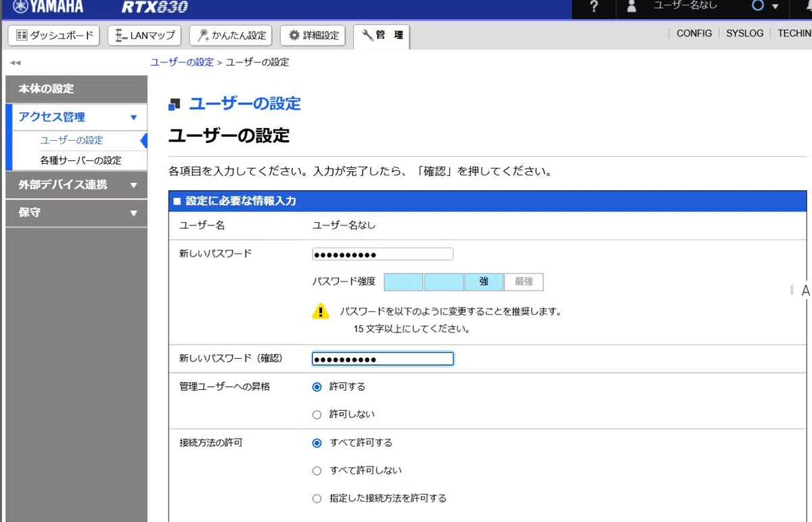The height and width of the screenshot is (522, 812).
Task: Click the help question mark icon
Action: click(593, 7)
